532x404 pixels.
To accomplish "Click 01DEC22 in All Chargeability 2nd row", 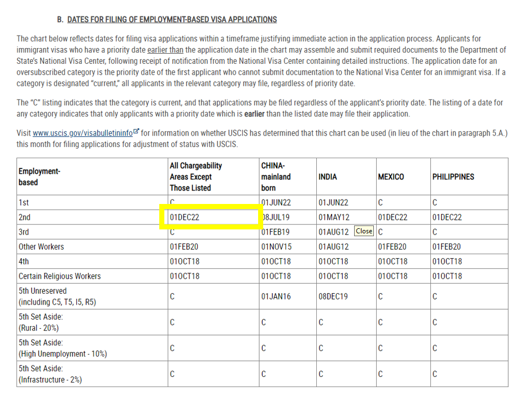I will [x=185, y=218].
